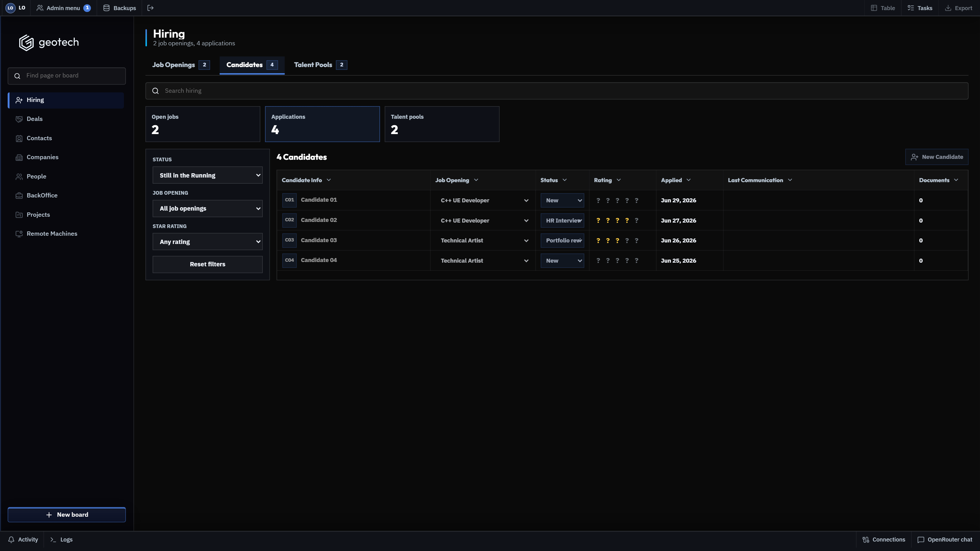Click the C01 candidate badge

(289, 200)
